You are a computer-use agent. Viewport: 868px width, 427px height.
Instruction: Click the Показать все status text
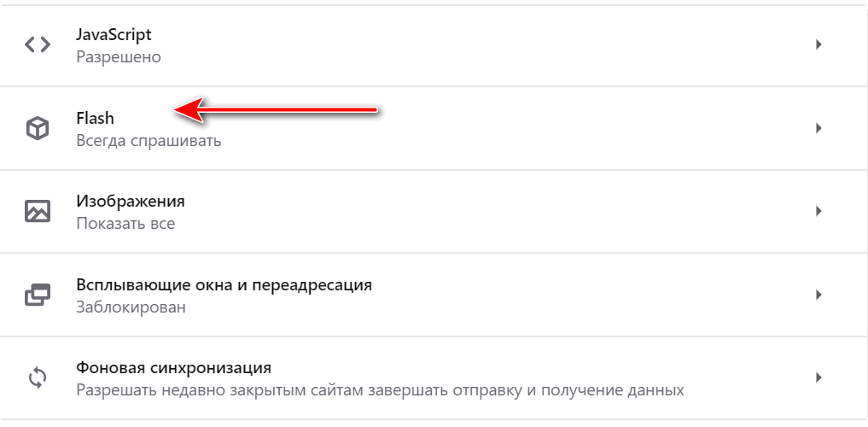(x=125, y=224)
